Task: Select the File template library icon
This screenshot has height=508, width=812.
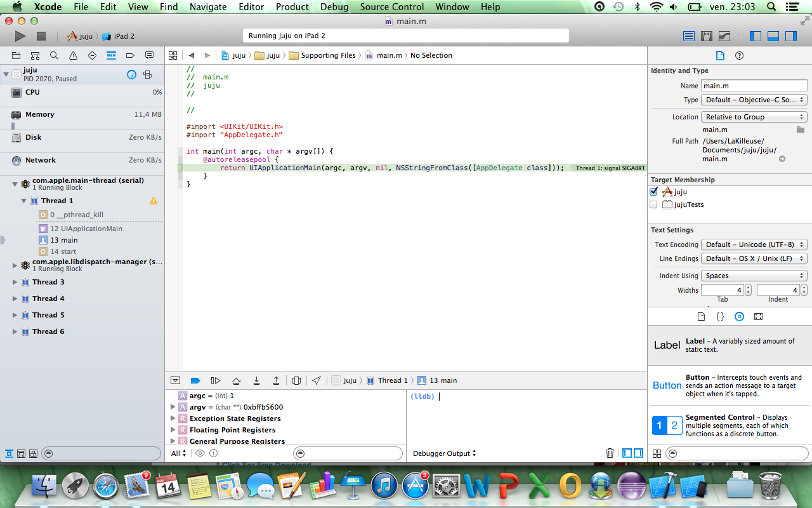Action: 701,316
